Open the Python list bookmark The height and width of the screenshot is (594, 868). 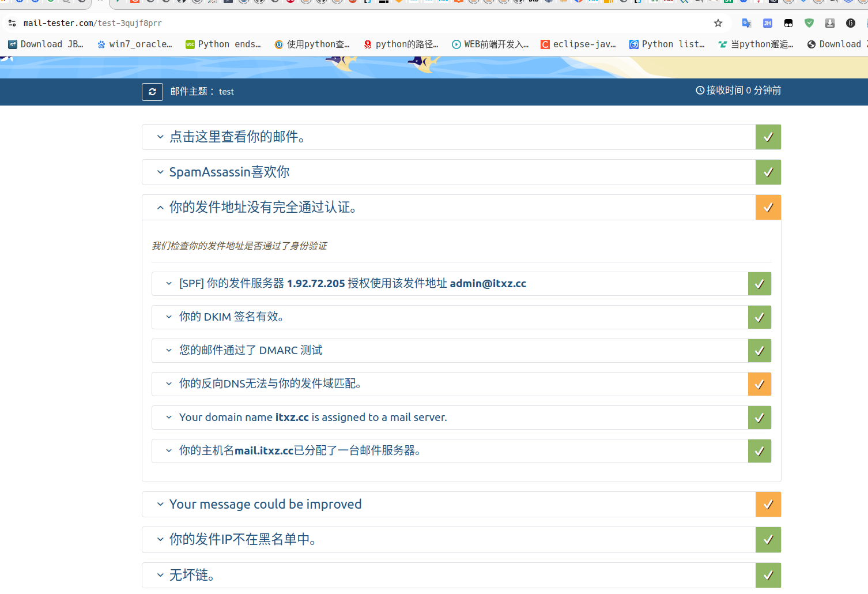click(667, 44)
